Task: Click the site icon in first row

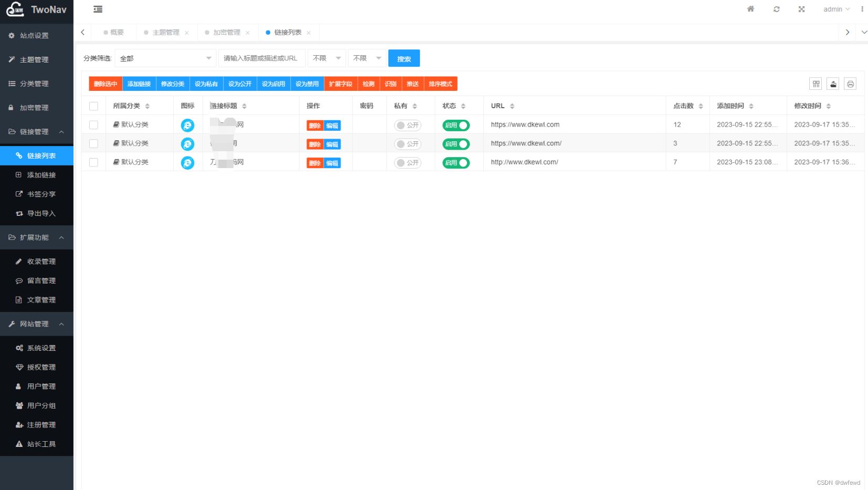Action: coord(187,125)
